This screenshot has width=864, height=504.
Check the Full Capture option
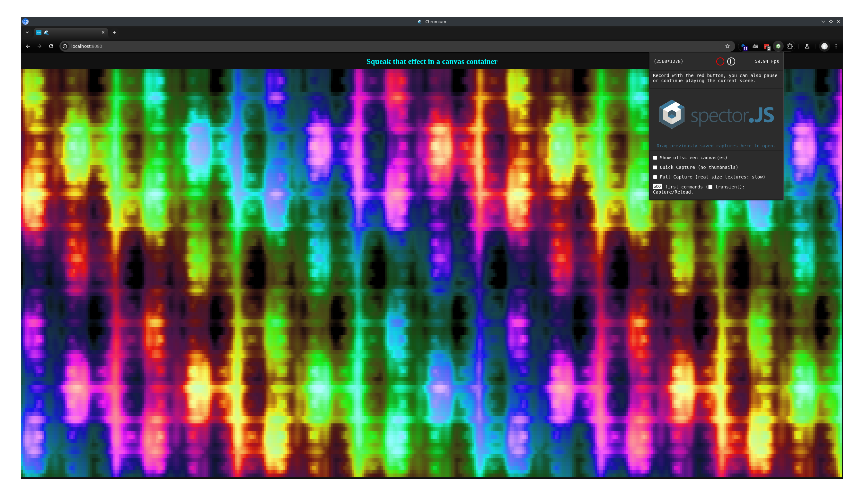655,177
